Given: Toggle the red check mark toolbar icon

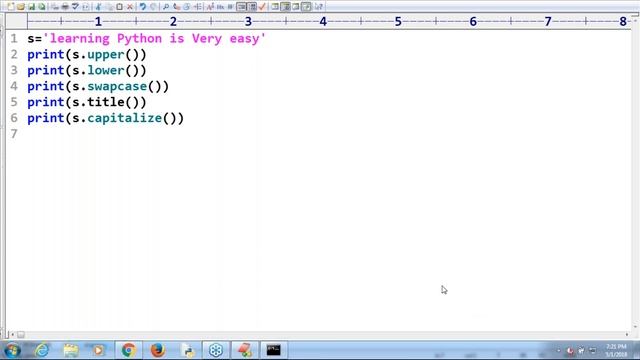Looking at the screenshot, I should click(262, 7).
